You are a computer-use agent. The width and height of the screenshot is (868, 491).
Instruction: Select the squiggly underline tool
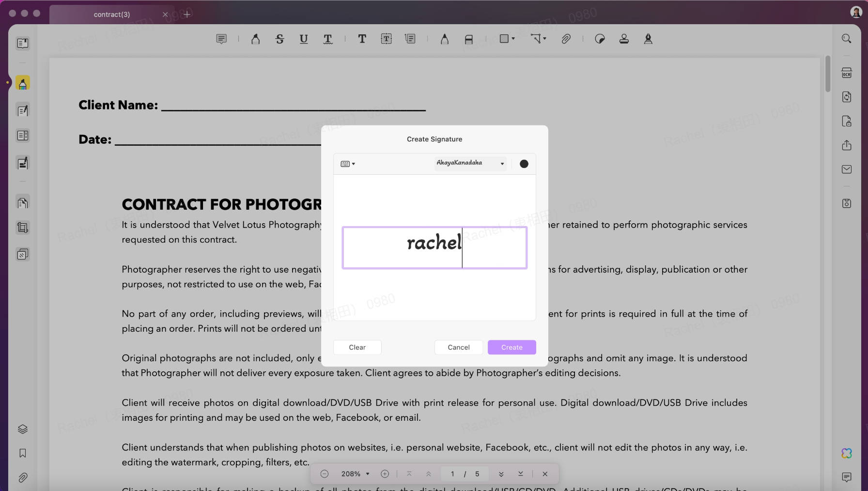328,39
